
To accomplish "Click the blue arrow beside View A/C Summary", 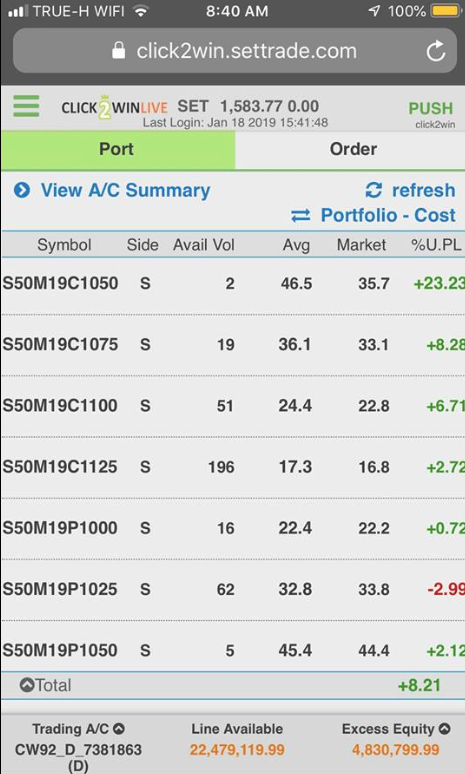I will click(x=22, y=190).
